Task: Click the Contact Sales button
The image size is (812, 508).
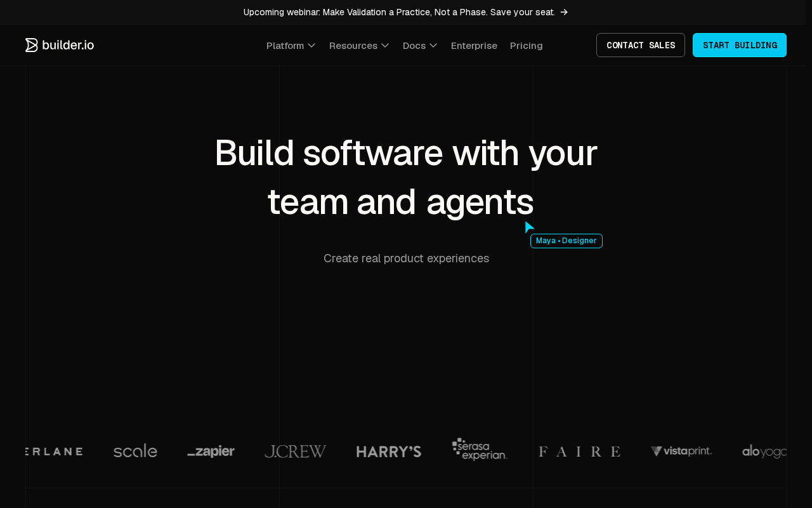Action: (x=641, y=45)
